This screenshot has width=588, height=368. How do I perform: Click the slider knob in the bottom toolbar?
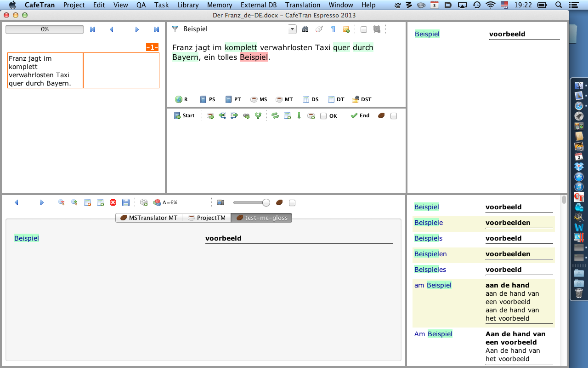(x=266, y=202)
